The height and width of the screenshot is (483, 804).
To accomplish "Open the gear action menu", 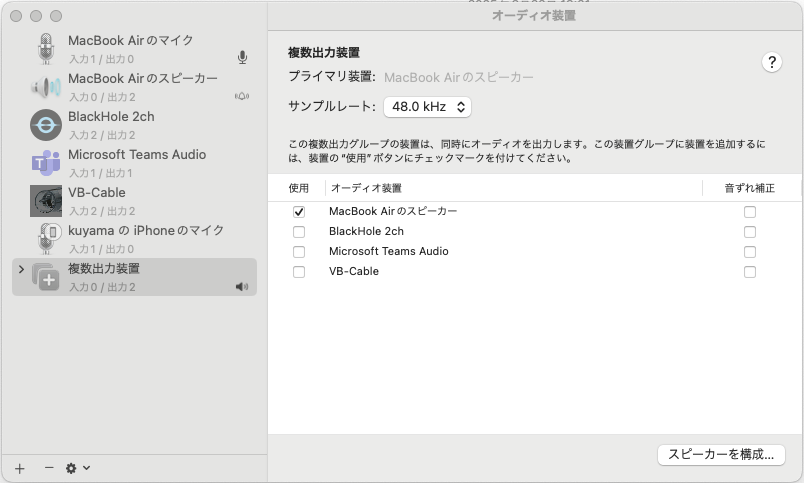I will (x=77, y=468).
